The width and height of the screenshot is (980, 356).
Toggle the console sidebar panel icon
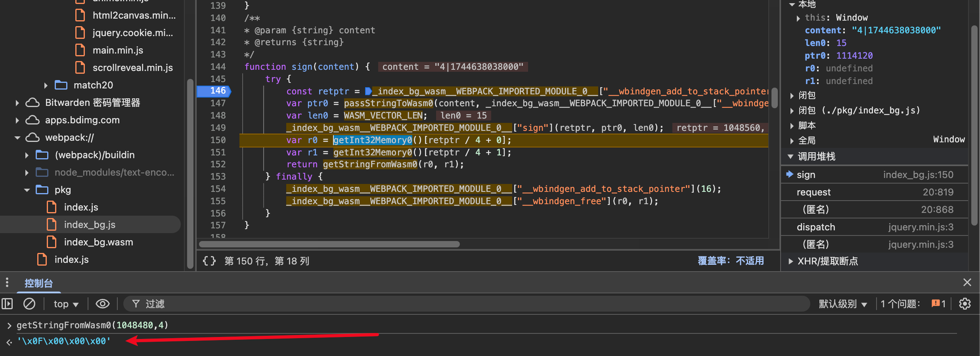pyautogui.click(x=7, y=304)
